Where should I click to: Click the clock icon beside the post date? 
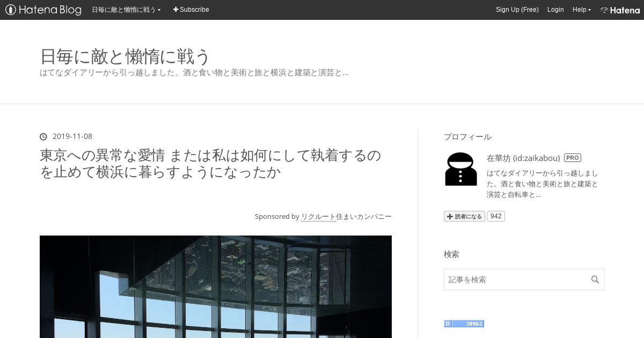click(43, 136)
